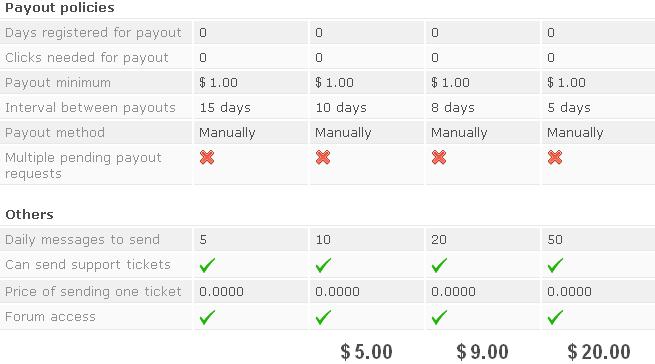The height and width of the screenshot is (364, 655).
Task: Click the Payout policies section heading
Action: click(60, 8)
